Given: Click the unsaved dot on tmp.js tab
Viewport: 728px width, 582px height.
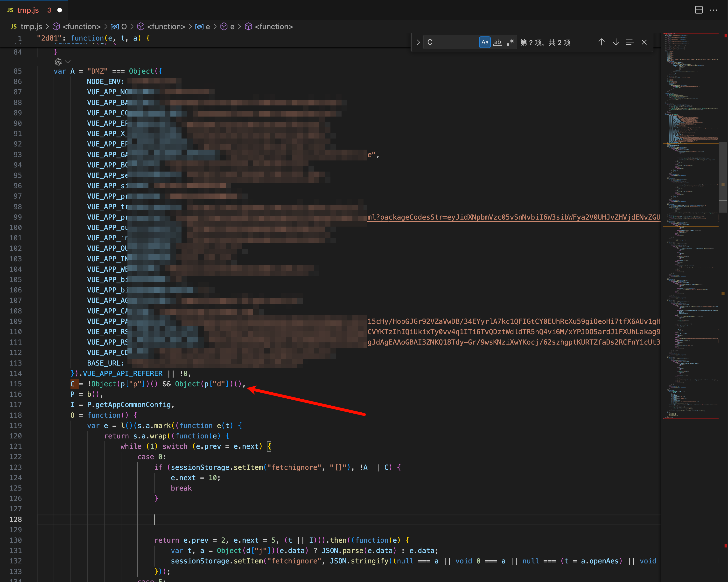Looking at the screenshot, I should click(x=60, y=10).
